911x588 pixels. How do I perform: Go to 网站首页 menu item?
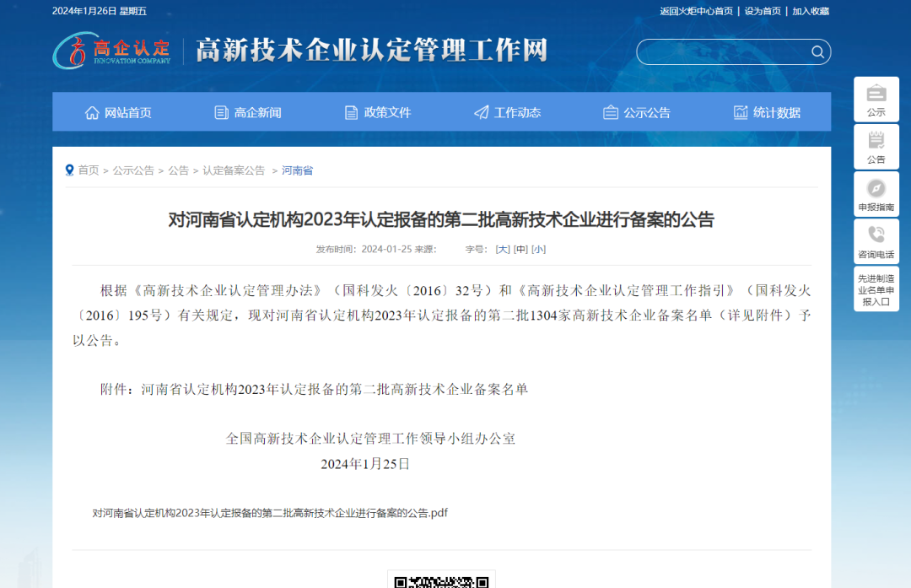pos(118,113)
